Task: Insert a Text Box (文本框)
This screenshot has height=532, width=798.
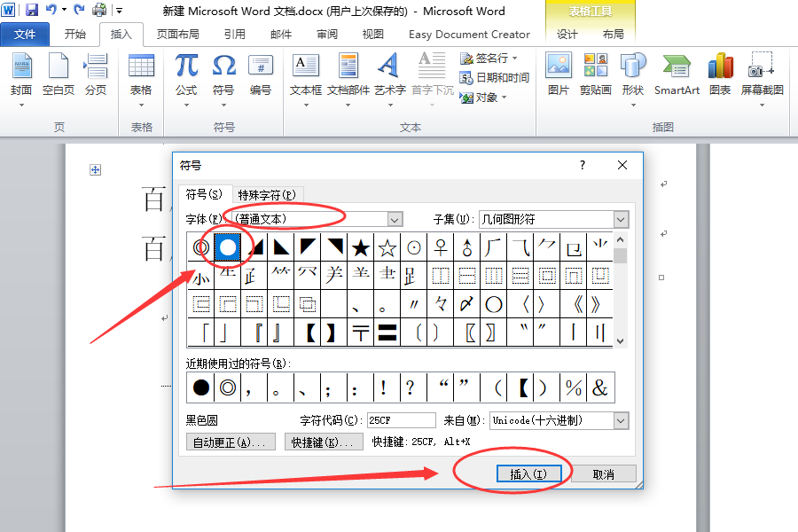Action: [306, 79]
